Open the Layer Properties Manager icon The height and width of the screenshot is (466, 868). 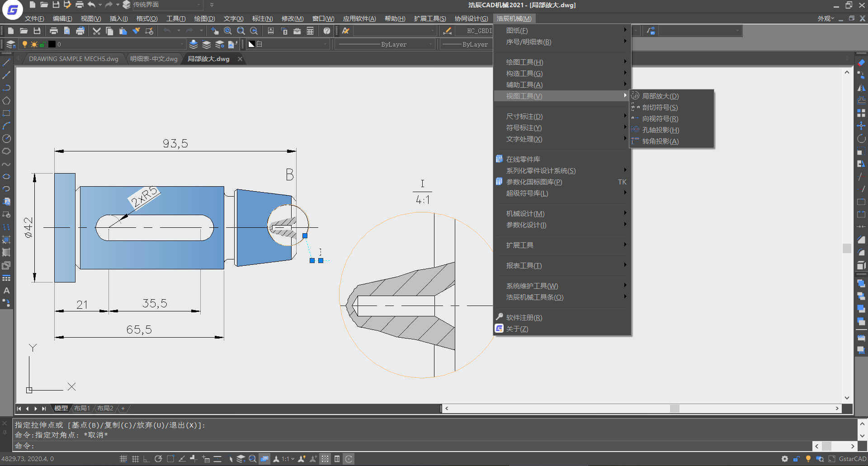(x=11, y=44)
